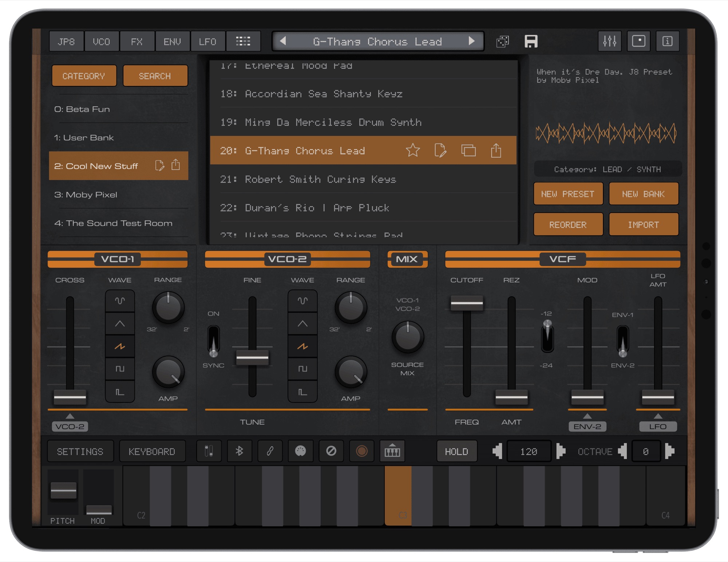
Task: Switch to the JP8 tab
Action: tap(66, 41)
